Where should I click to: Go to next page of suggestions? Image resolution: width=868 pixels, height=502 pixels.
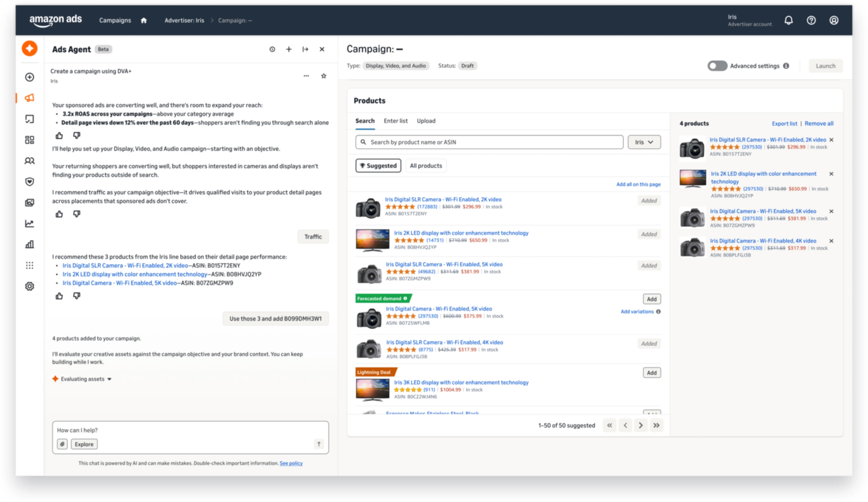[641, 425]
